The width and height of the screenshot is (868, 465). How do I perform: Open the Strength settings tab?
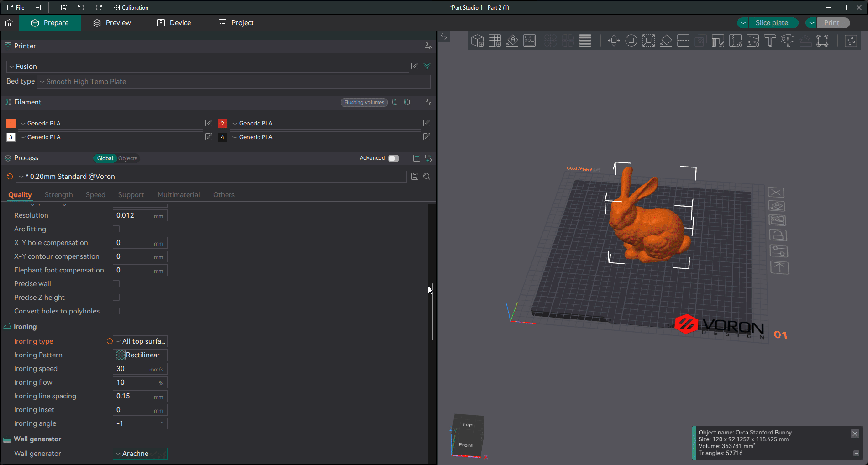point(58,195)
